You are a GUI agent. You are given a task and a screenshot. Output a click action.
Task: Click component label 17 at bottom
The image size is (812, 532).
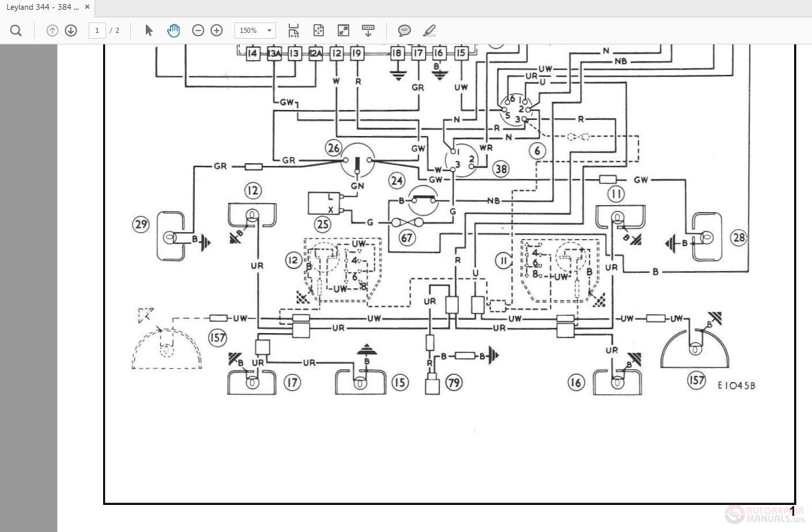point(293,382)
